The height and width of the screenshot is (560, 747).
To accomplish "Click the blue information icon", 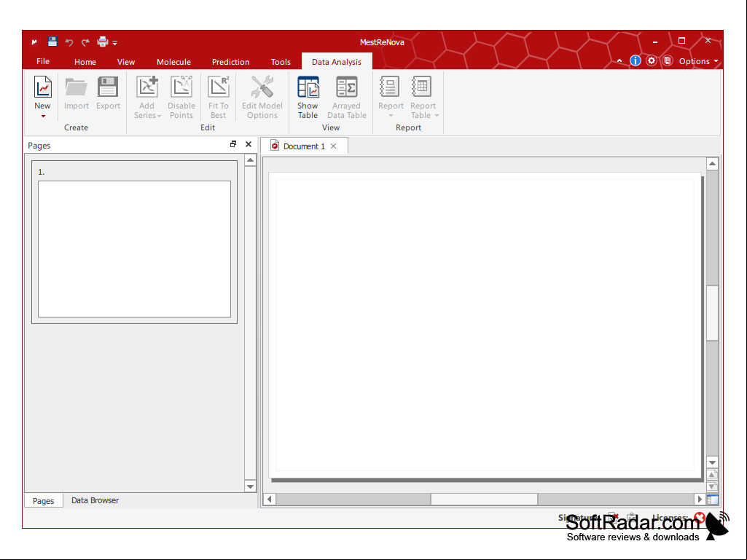I will coord(635,61).
